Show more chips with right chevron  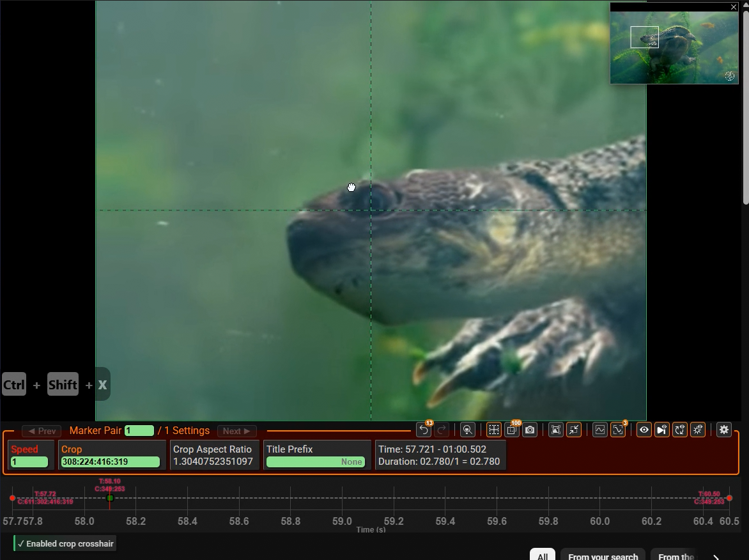coord(716,556)
